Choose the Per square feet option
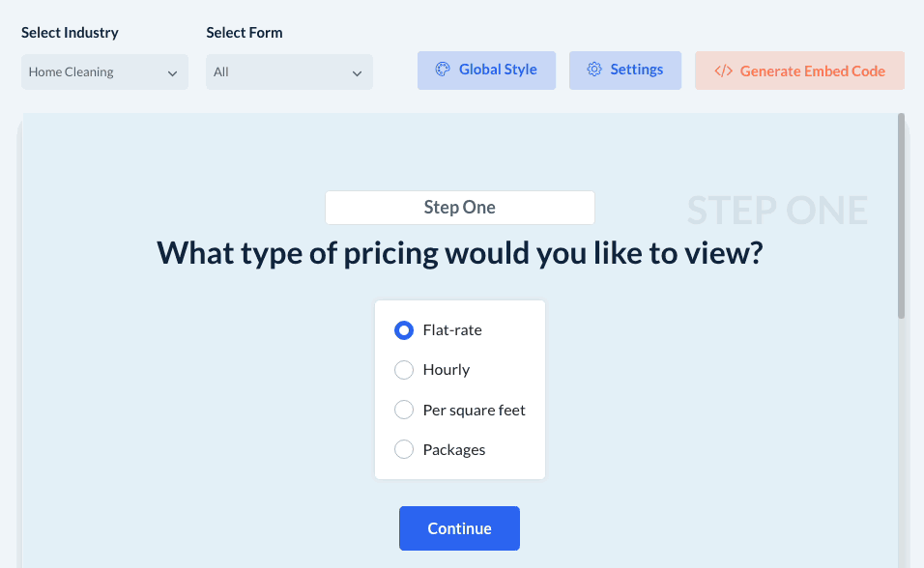The image size is (924, 568). (404, 411)
